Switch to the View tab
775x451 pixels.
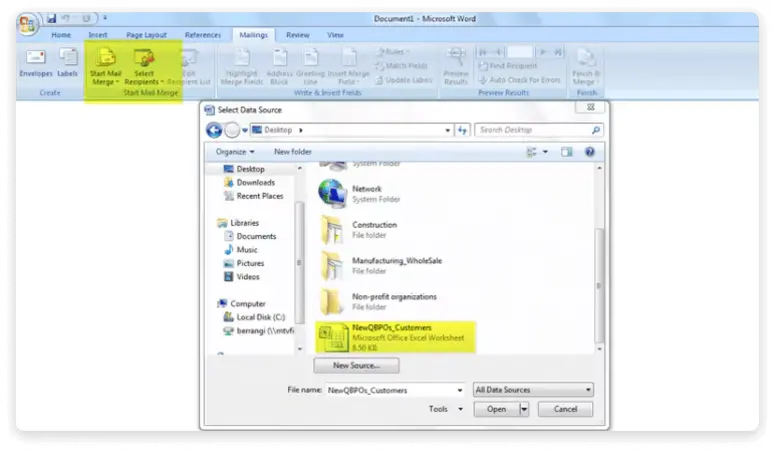click(335, 35)
